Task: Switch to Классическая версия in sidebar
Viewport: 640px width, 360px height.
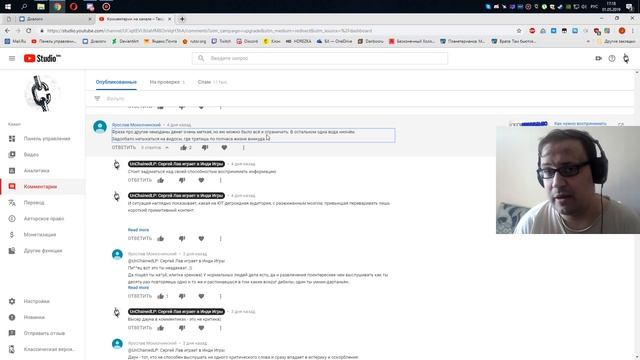Action: coord(42,349)
